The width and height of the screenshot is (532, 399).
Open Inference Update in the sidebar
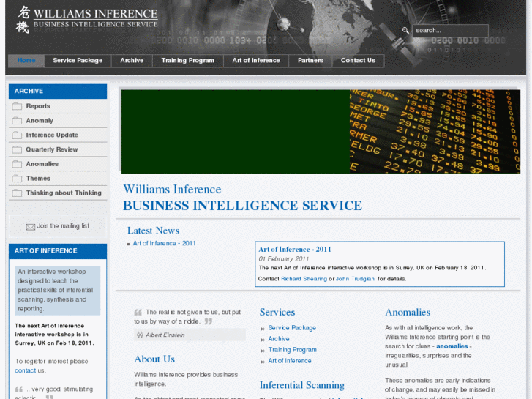[52, 135]
